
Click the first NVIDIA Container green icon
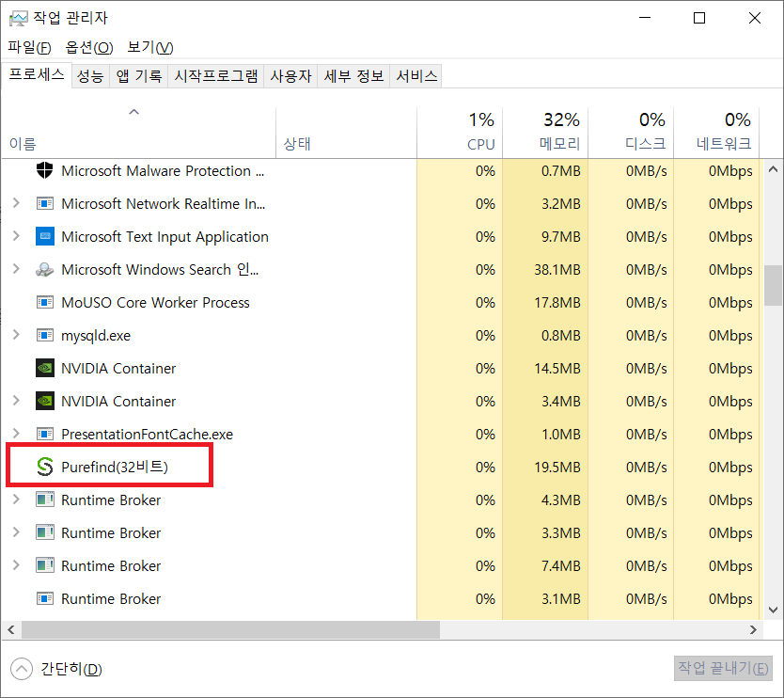click(45, 368)
